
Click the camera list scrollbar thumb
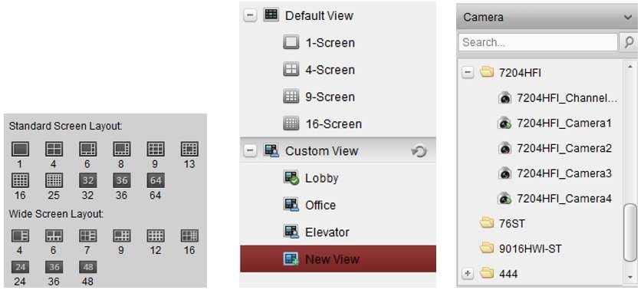tap(630, 232)
